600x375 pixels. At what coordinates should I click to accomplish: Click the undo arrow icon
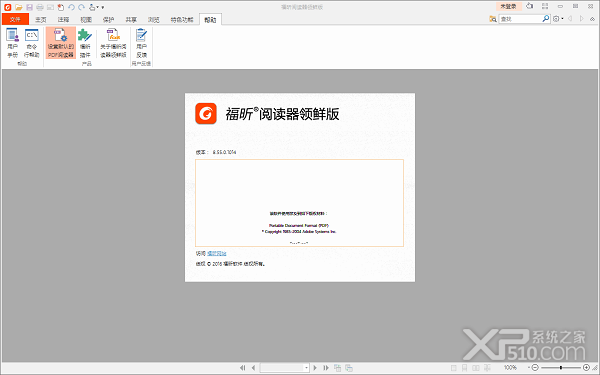coord(71,7)
